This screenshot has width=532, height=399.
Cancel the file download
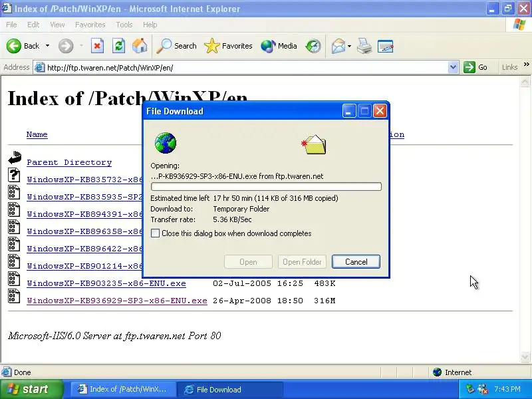click(x=356, y=261)
